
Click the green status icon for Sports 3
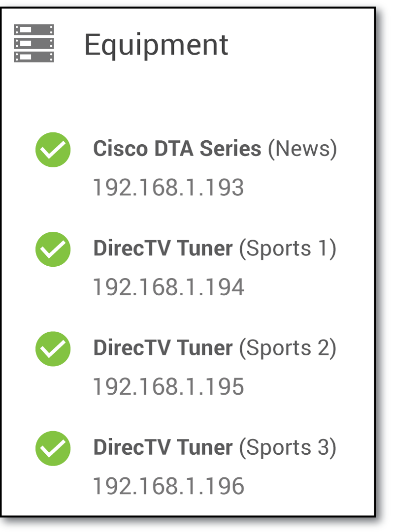pyautogui.click(x=53, y=448)
